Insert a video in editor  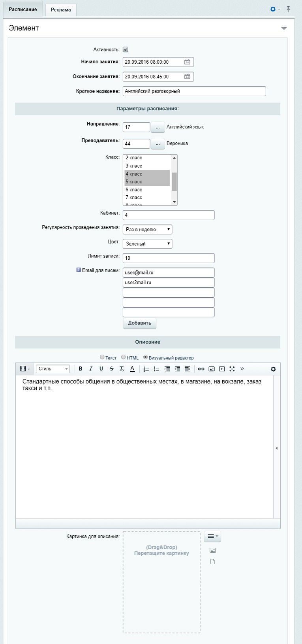pyautogui.click(x=222, y=369)
